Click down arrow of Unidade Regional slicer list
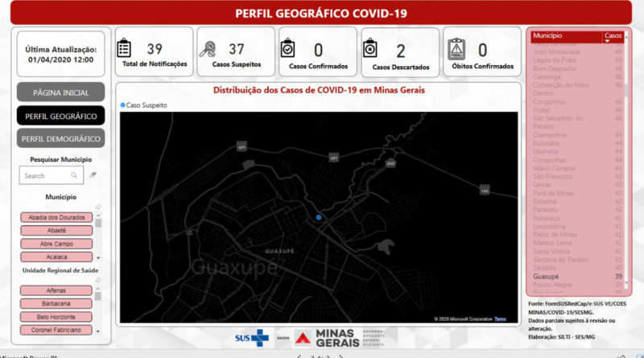The image size is (644, 358). tap(98, 331)
